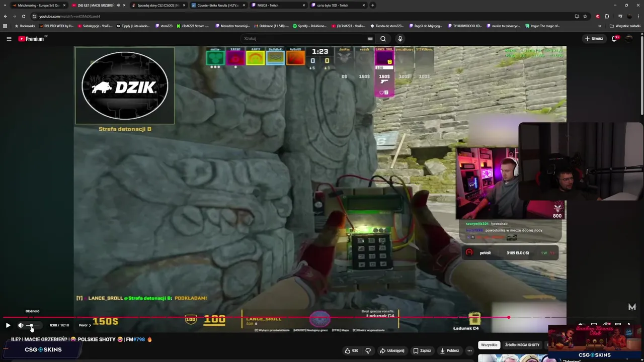Open Subskrypcje YouTube bookmark
Viewport: 644px width, 362px height.
click(95, 26)
